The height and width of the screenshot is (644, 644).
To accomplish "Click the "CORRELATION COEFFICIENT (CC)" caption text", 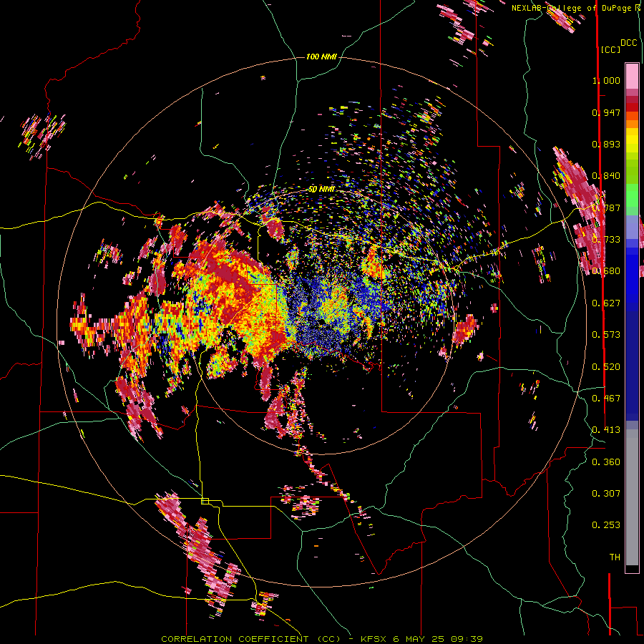I will pos(250,639).
